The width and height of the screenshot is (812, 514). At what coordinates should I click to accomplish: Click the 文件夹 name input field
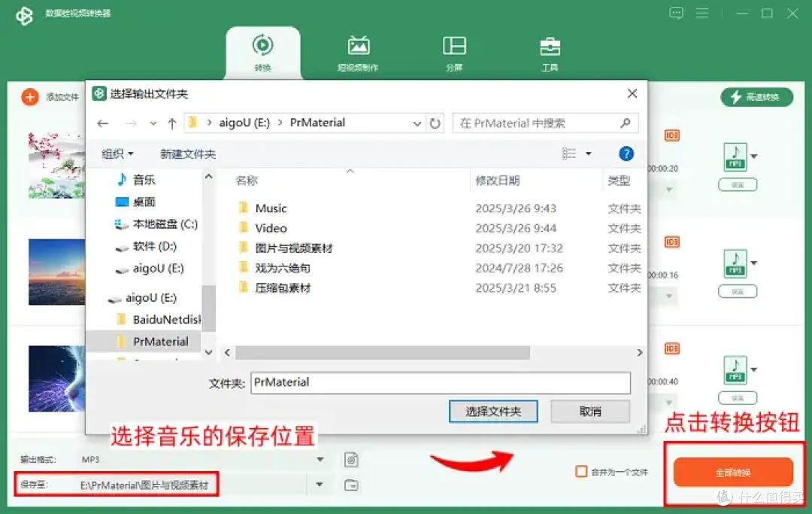pyautogui.click(x=441, y=383)
